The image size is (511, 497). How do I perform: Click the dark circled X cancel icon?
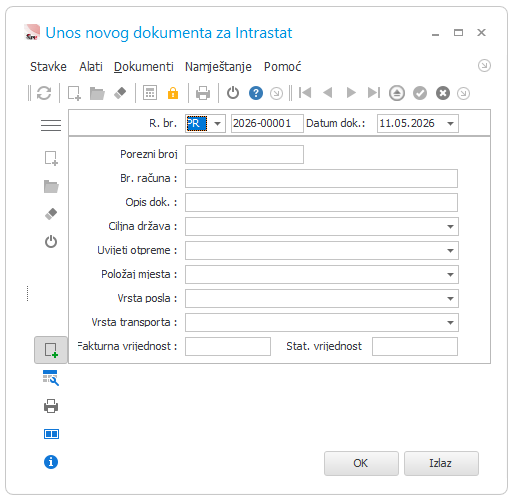[x=443, y=93]
